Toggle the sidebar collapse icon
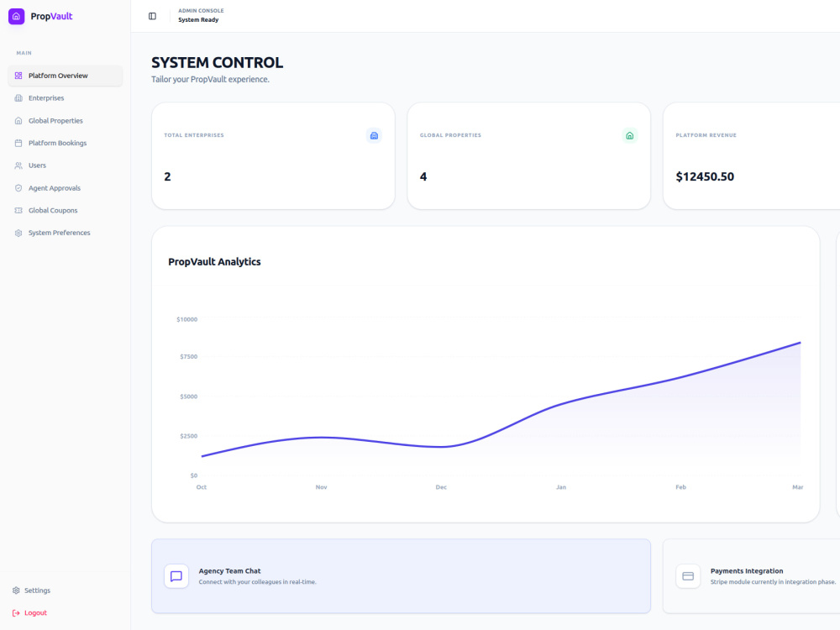This screenshot has width=840, height=630. tap(152, 16)
